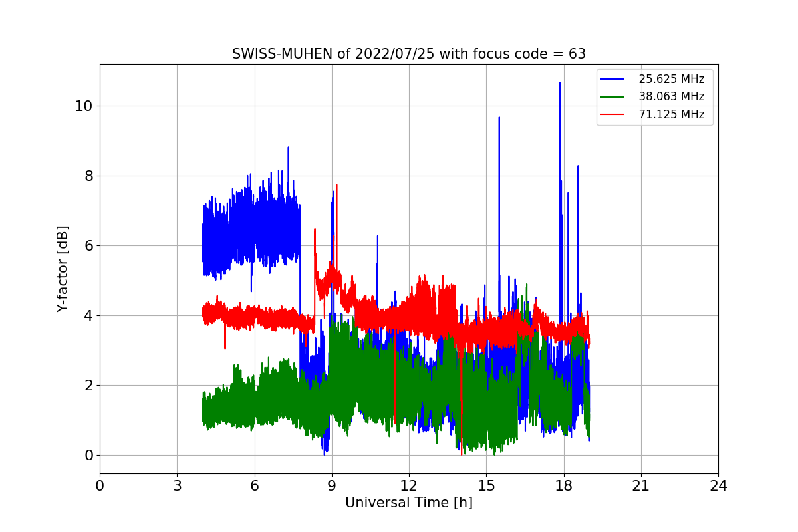798x532 pixels.
Task: Select the 25.625 MHz legend label
Action: click(671, 79)
